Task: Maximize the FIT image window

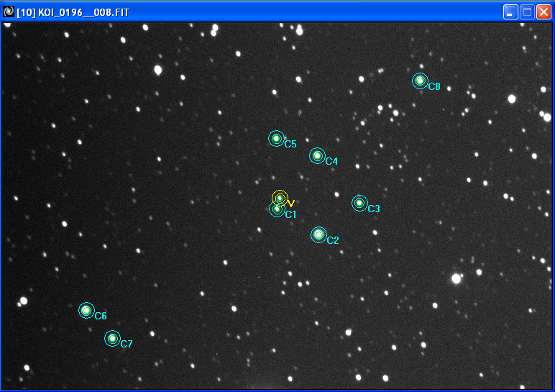Action: pos(527,12)
